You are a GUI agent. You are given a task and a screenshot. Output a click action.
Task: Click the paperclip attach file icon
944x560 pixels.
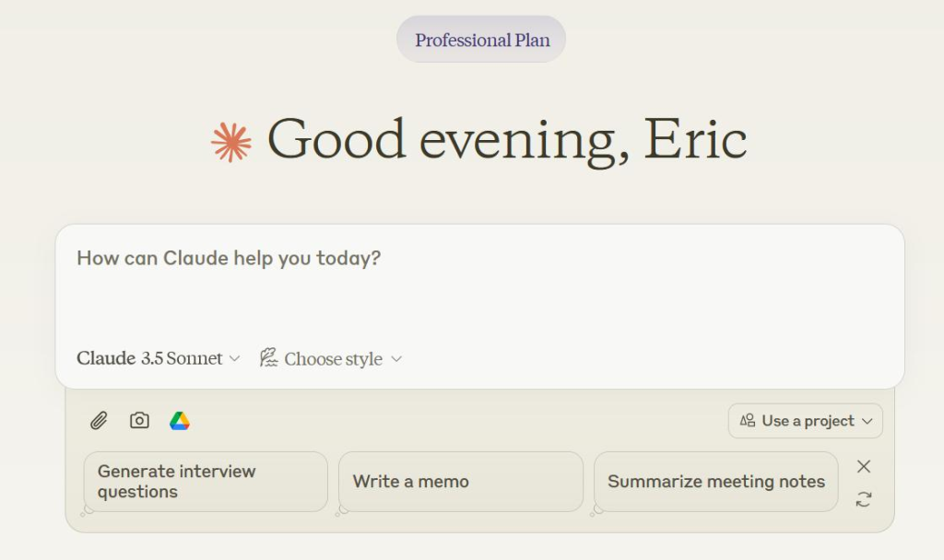(x=99, y=420)
